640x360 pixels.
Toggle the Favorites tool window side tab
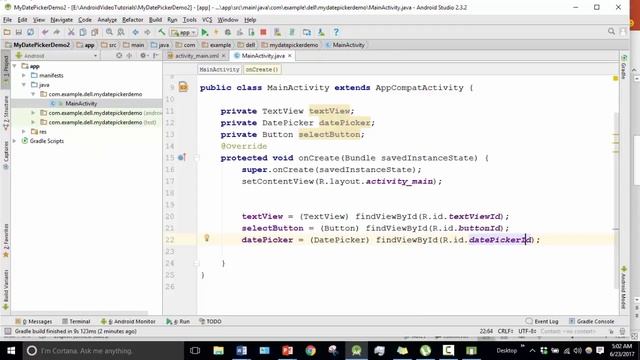6,241
